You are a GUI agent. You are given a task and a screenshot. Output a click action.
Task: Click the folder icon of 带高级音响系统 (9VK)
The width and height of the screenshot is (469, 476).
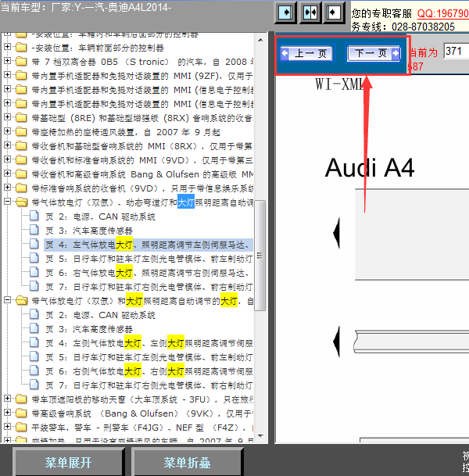(21, 413)
